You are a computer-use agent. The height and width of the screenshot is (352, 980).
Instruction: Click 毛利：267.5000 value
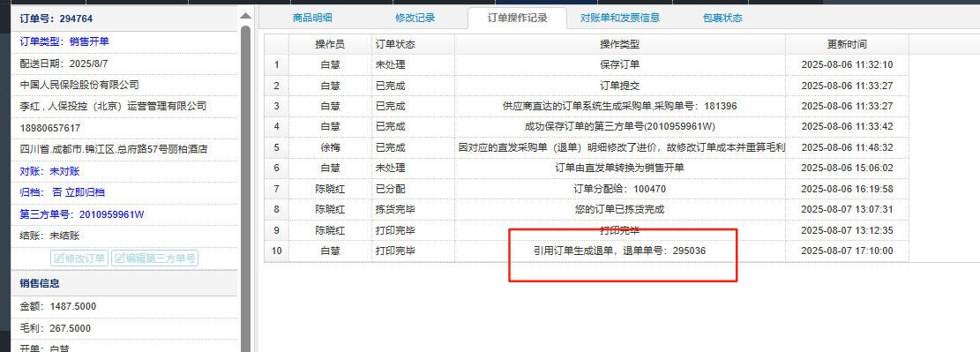[56, 328]
